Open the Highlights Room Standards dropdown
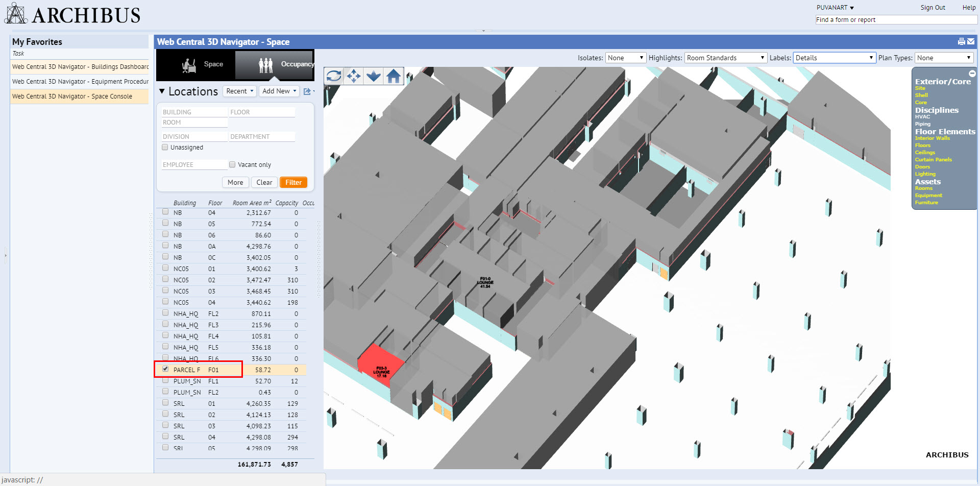Viewport: 980px width, 486px height. click(726, 58)
